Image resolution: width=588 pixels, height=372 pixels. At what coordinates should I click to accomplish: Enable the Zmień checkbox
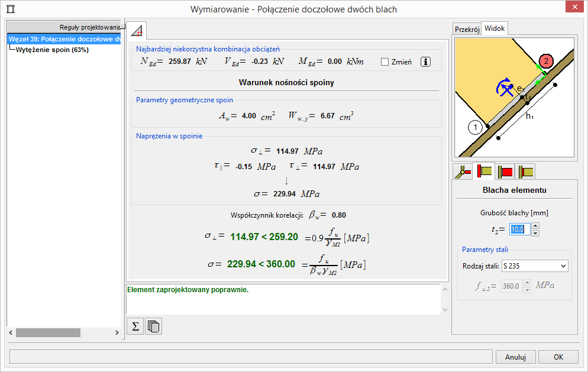(x=385, y=62)
